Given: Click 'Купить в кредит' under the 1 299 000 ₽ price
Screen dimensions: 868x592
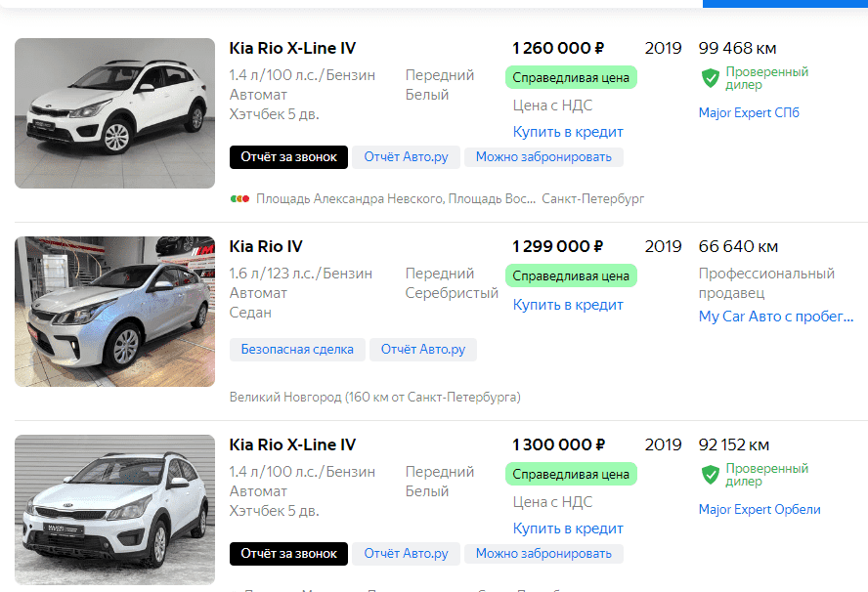Looking at the screenshot, I should [568, 305].
